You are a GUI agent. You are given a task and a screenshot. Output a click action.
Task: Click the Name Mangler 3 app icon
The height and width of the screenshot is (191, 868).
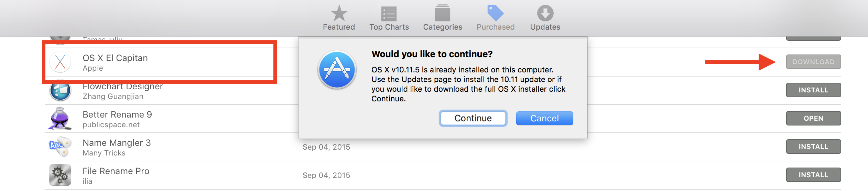(60, 147)
